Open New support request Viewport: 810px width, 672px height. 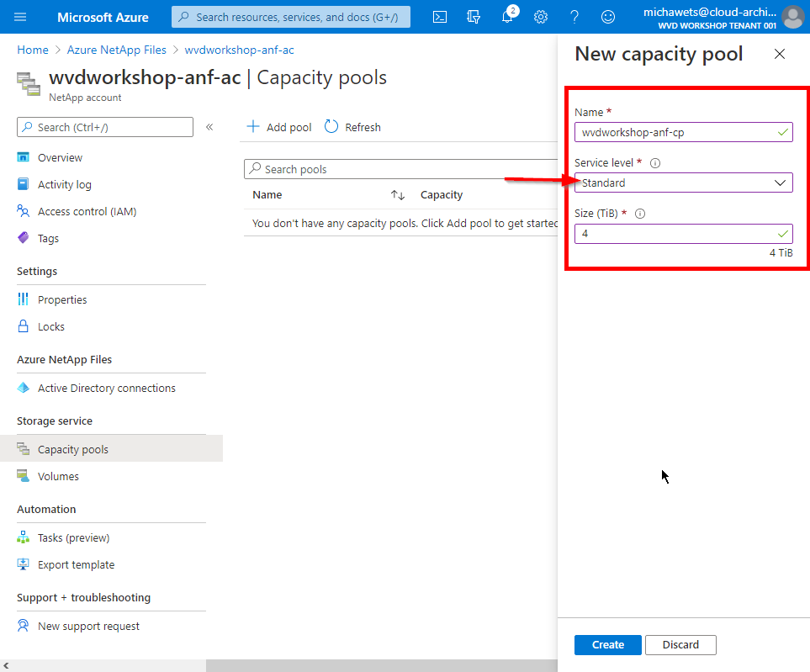pos(88,626)
